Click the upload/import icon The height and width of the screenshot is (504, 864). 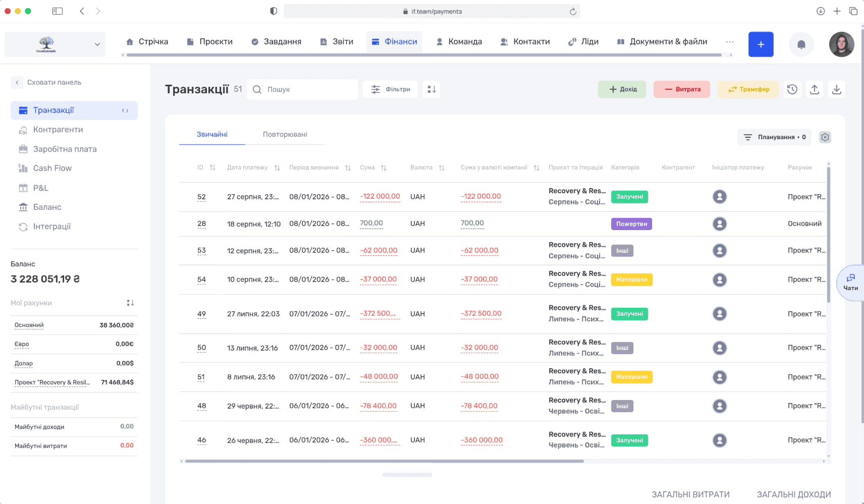815,89
